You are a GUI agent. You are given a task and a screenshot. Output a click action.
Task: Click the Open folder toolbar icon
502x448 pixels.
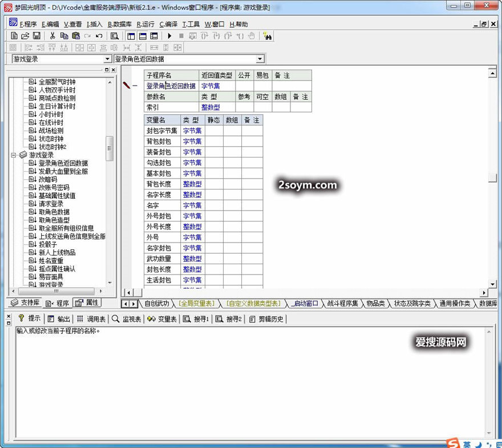pos(25,36)
